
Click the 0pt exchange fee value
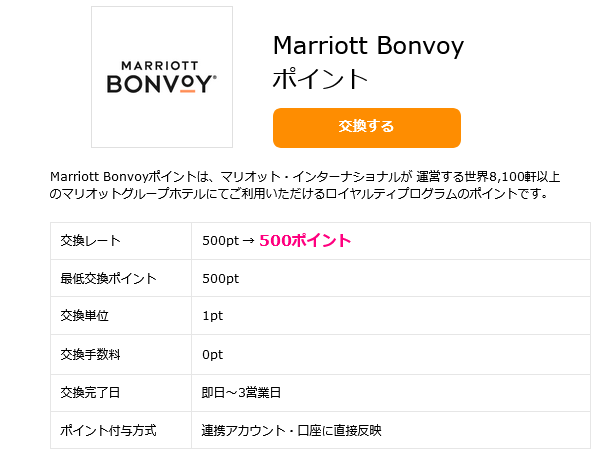(x=213, y=354)
